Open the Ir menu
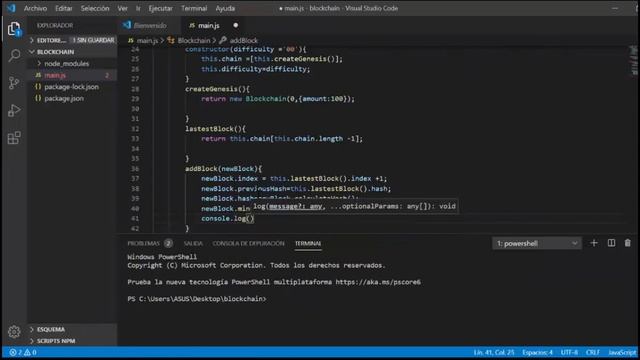This screenshot has width=640, height=360. pos(138,8)
